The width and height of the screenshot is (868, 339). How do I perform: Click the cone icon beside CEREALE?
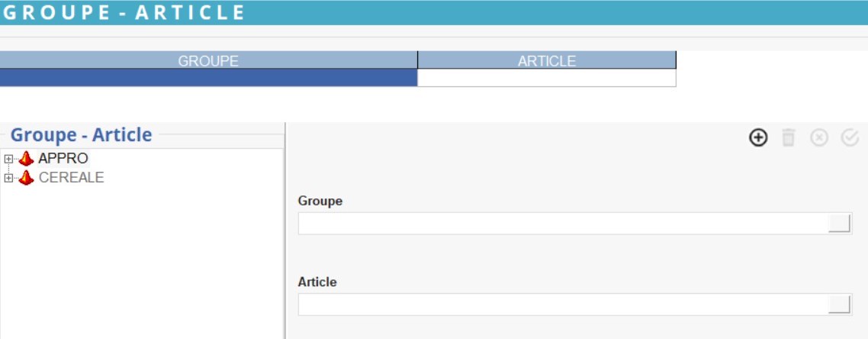pyautogui.click(x=27, y=178)
